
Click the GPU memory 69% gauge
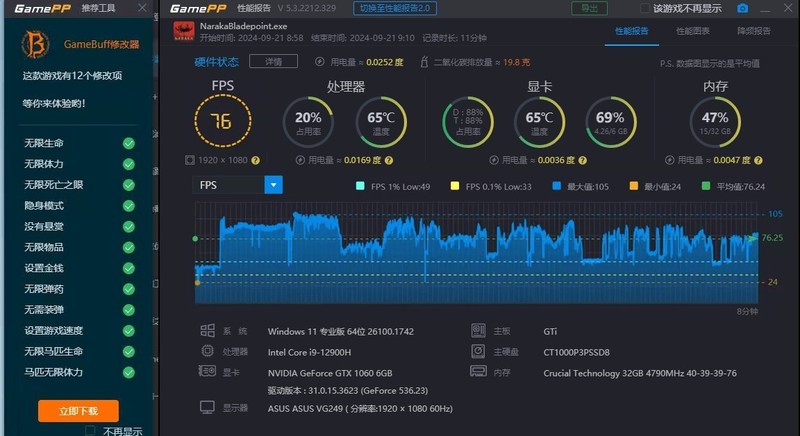coord(611,122)
